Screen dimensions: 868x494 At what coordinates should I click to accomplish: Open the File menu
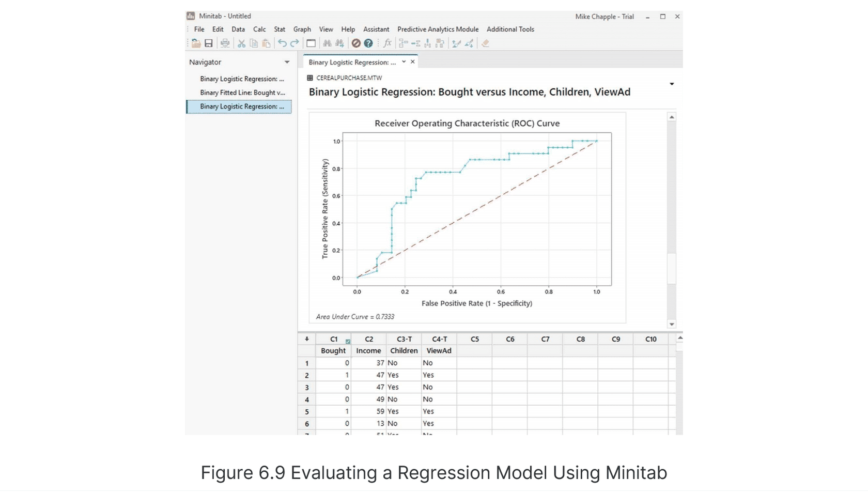click(199, 29)
